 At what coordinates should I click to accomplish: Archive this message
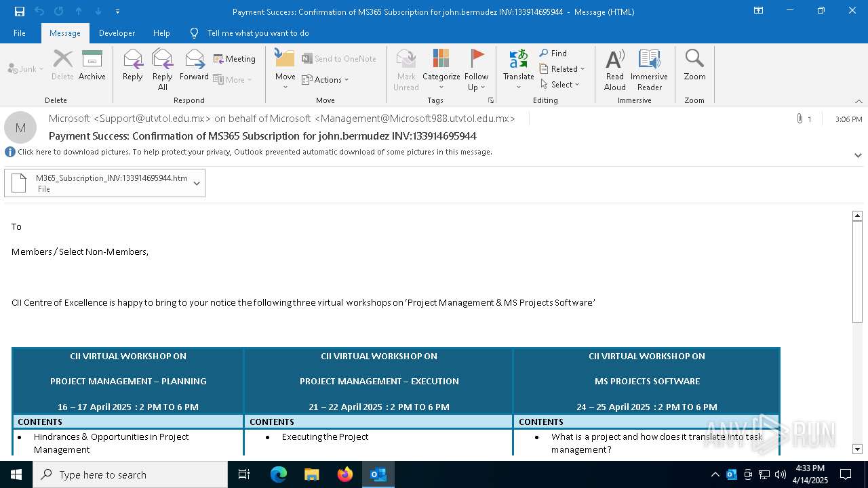92,65
